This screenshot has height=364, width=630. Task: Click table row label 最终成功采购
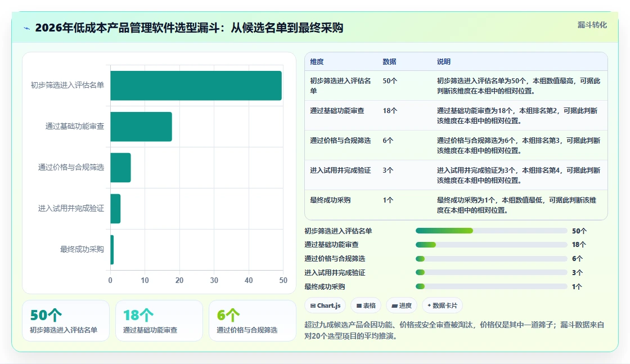(330, 200)
